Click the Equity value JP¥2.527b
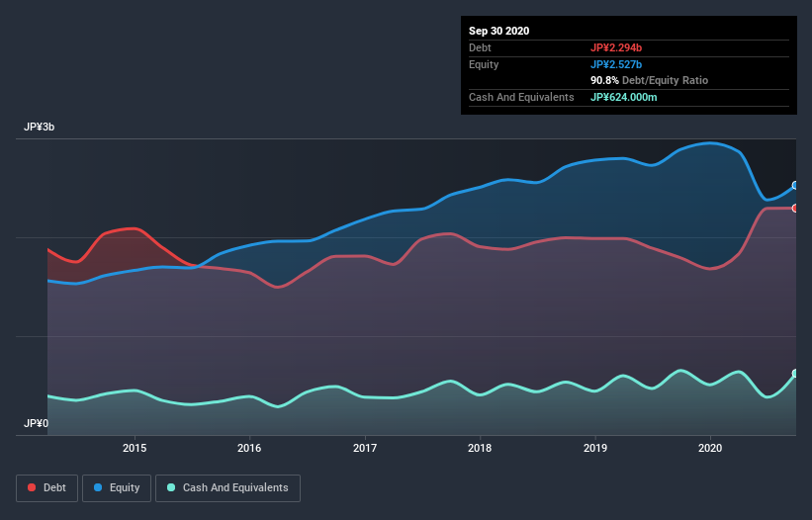 (616, 64)
